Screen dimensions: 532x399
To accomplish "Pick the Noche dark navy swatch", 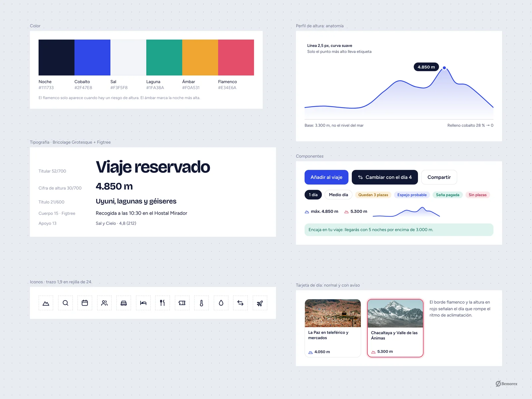I will pyautogui.click(x=57, y=58).
